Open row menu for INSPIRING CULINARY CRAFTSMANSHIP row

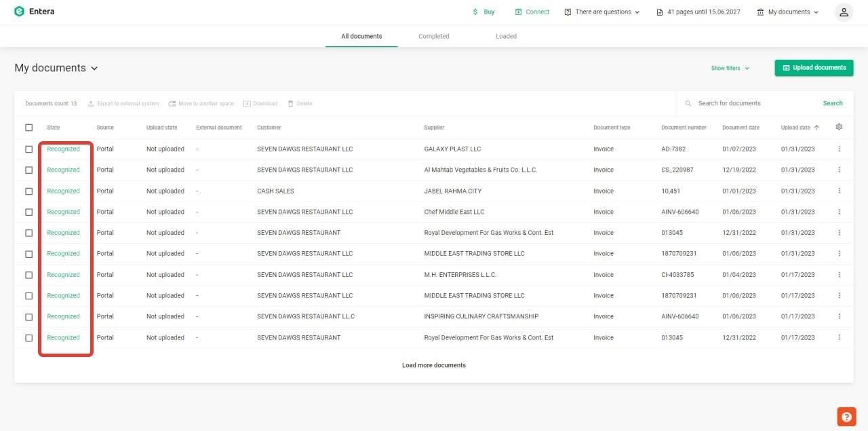click(x=840, y=316)
